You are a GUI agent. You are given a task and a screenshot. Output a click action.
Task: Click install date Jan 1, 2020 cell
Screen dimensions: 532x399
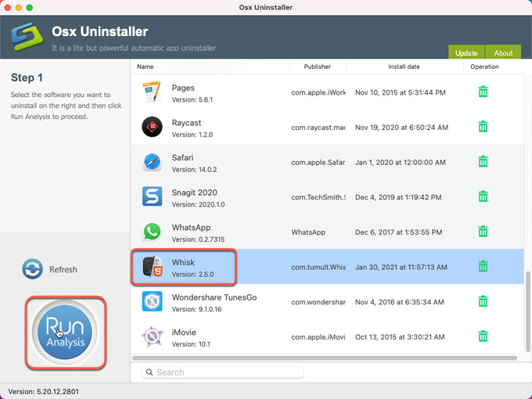[x=401, y=163]
